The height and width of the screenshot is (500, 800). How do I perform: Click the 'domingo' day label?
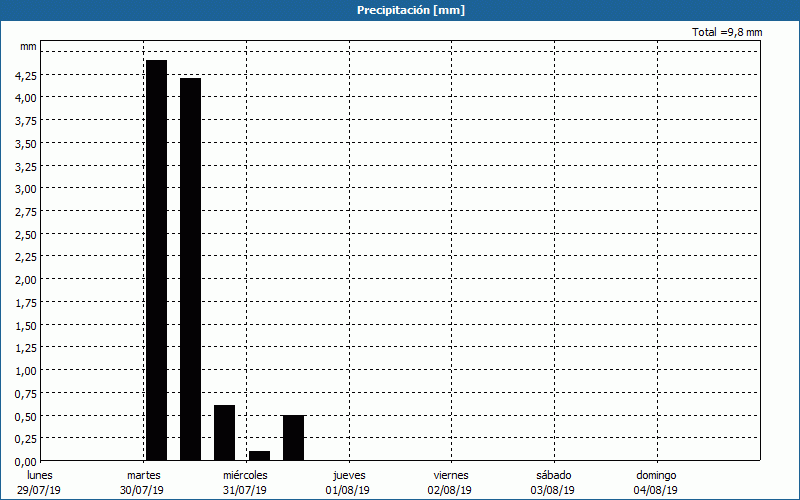(x=656, y=475)
